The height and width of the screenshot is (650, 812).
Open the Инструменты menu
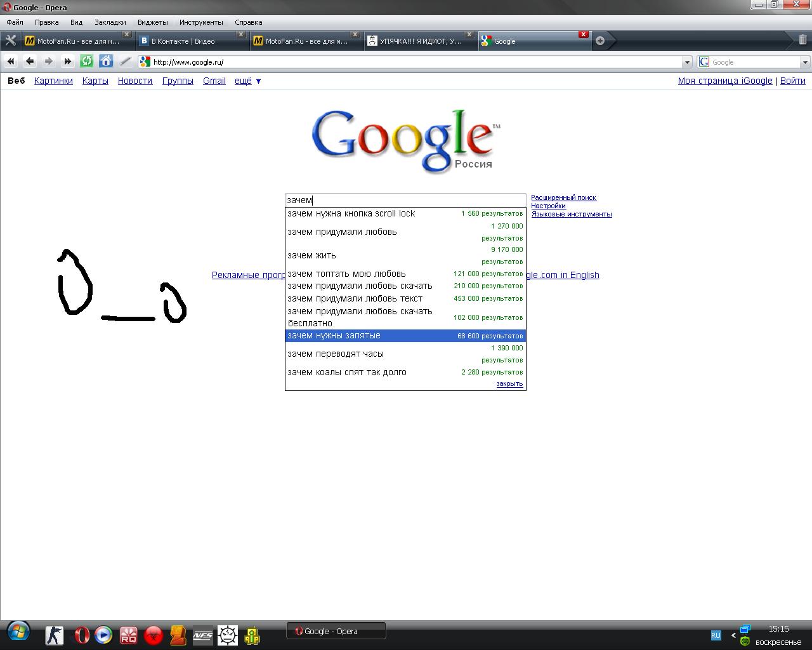click(201, 22)
